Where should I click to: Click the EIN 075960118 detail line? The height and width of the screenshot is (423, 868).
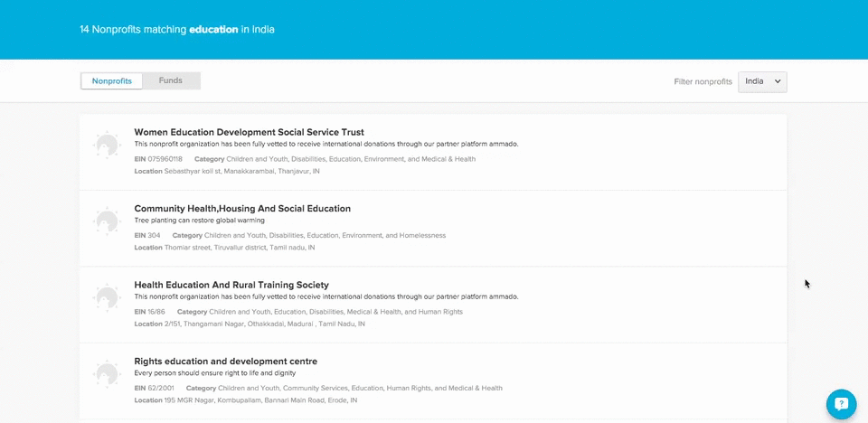point(158,159)
